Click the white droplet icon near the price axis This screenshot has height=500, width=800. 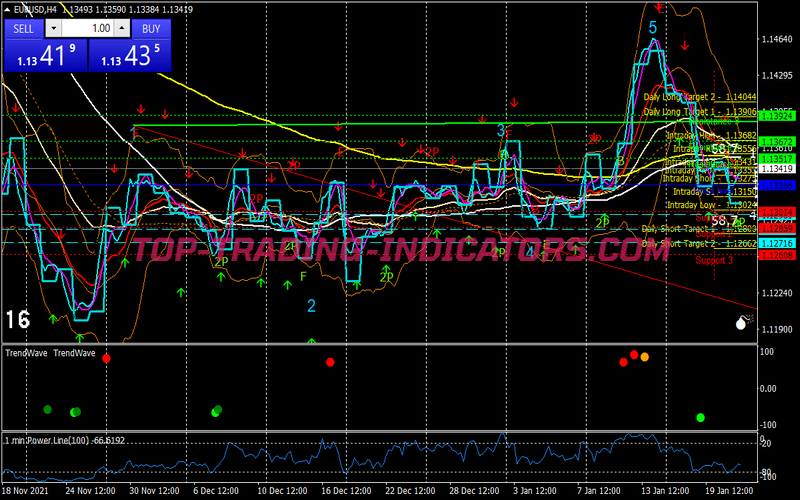[x=743, y=322]
